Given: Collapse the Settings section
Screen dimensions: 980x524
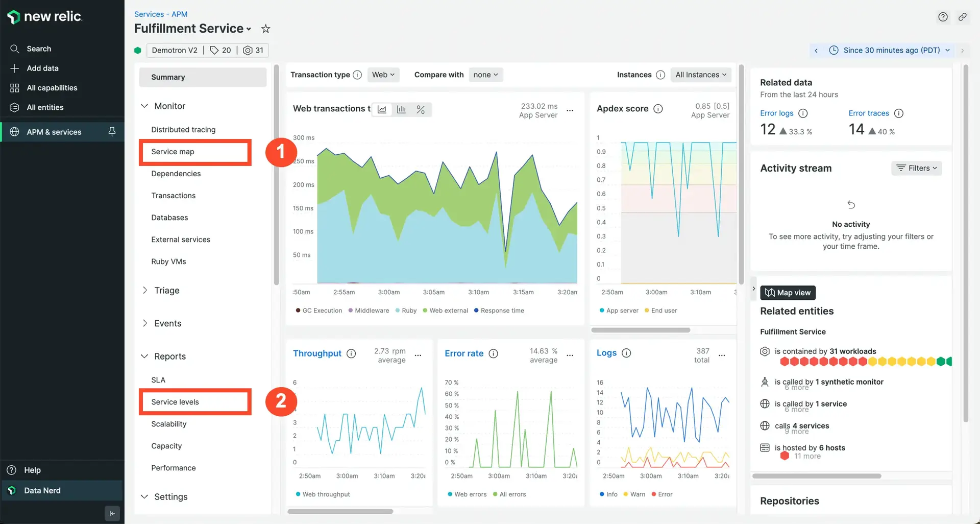Looking at the screenshot, I should pos(144,496).
